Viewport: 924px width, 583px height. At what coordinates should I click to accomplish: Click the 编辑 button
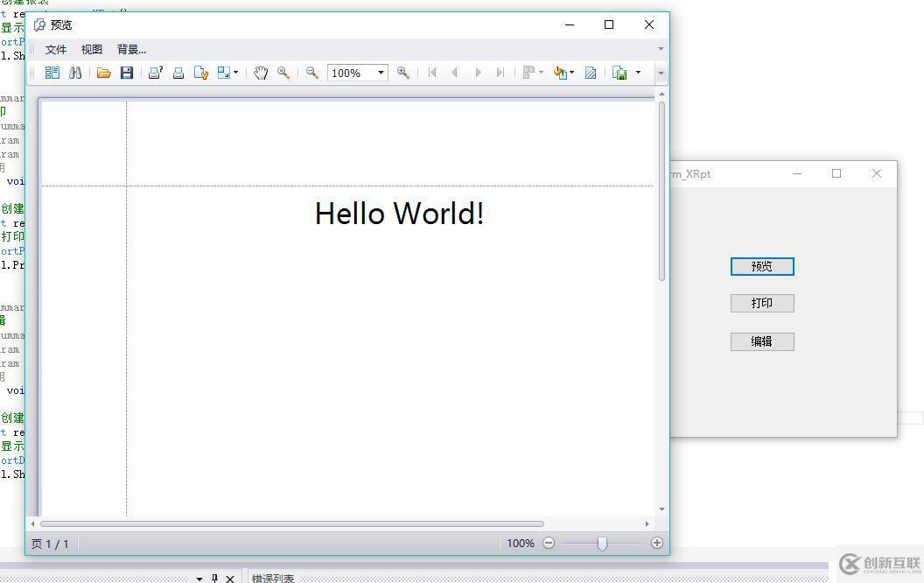tap(762, 341)
